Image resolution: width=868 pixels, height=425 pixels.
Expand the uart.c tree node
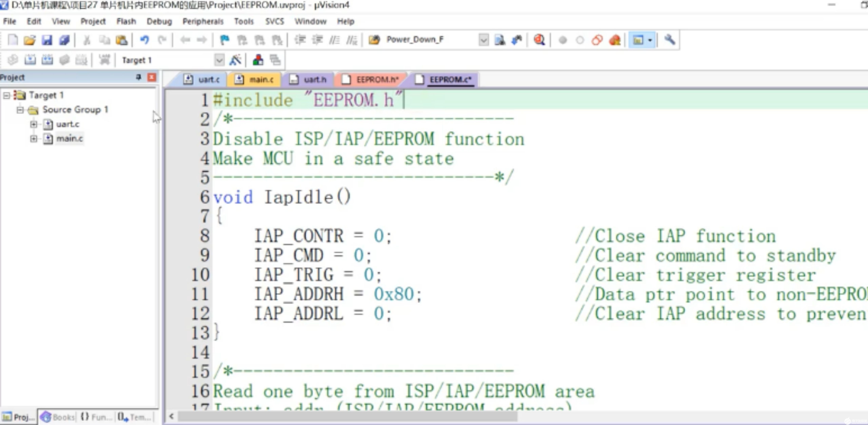click(33, 124)
